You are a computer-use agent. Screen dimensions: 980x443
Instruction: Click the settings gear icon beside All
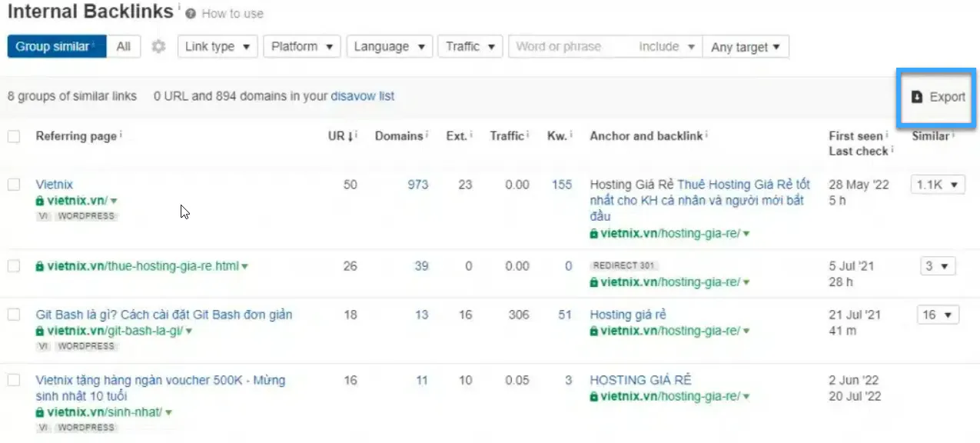click(158, 47)
